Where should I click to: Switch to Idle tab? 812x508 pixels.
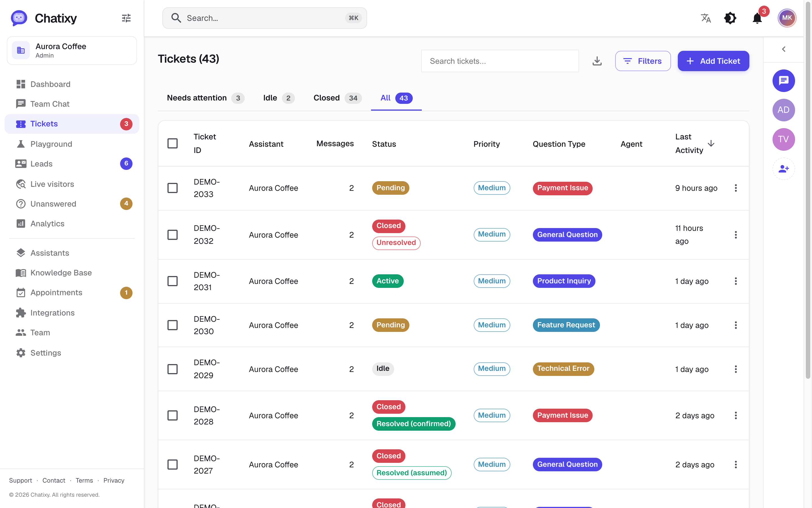tap(279, 98)
